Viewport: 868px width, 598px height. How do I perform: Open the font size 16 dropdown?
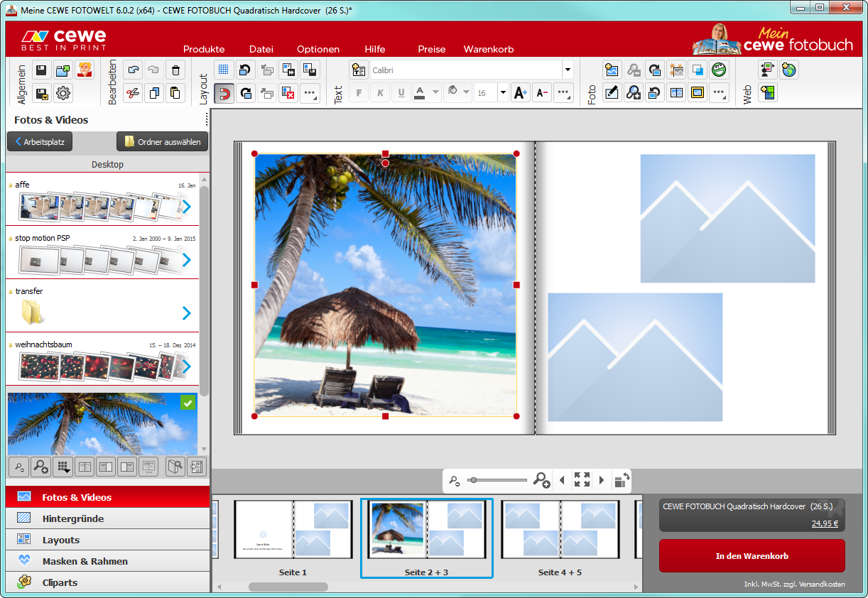pyautogui.click(x=503, y=93)
